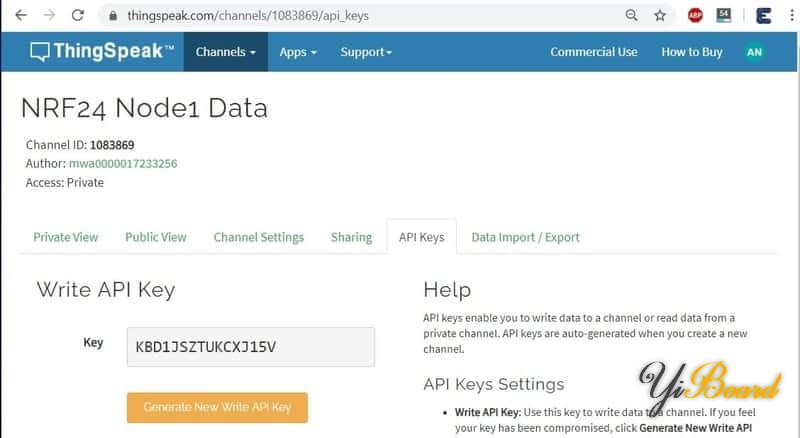Click the browser back arrow

[21, 15]
